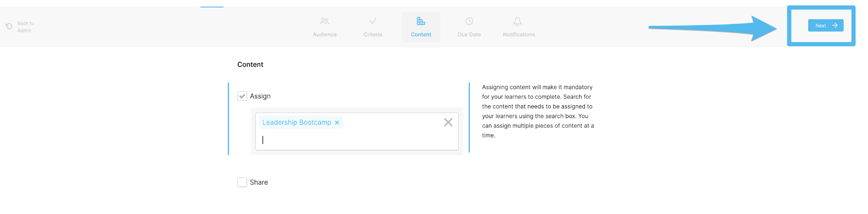The width and height of the screenshot is (868, 214).
Task: Click the Share label text
Action: (259, 182)
